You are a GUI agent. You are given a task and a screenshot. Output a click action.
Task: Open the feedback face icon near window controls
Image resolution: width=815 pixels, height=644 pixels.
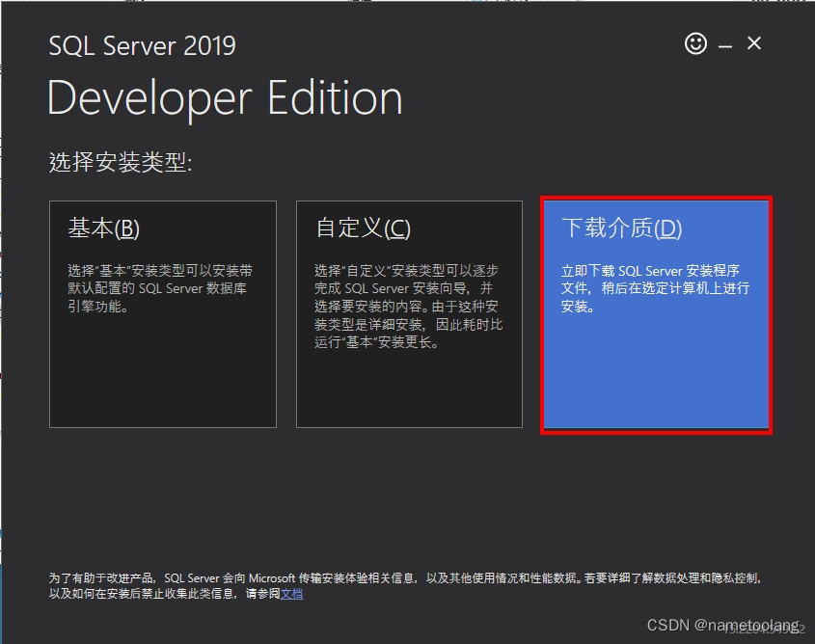coord(693,43)
